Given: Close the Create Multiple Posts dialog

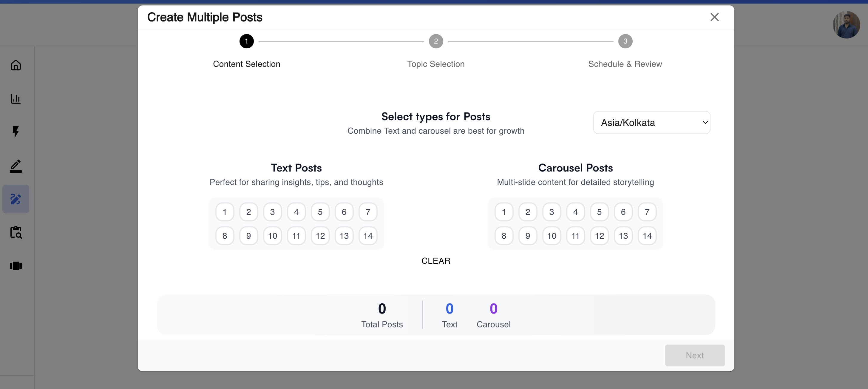Looking at the screenshot, I should tap(715, 17).
